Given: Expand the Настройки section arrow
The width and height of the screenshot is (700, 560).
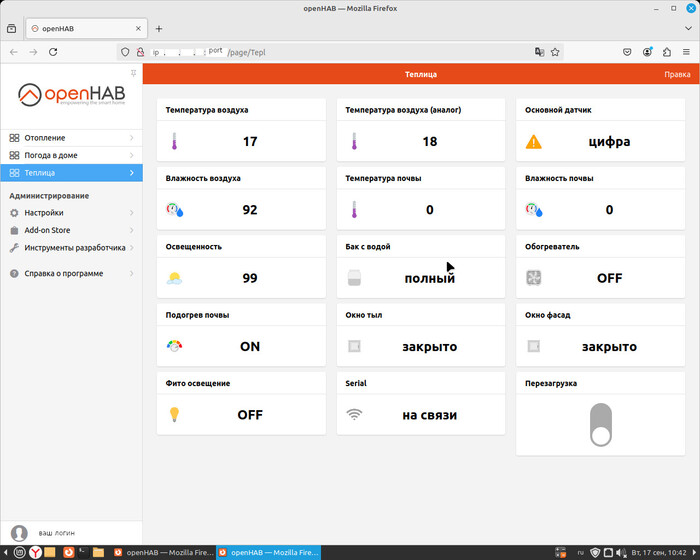Looking at the screenshot, I should click(131, 213).
